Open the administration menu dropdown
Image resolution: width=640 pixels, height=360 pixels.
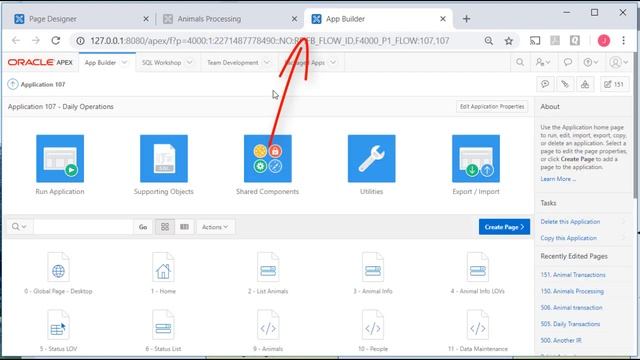(x=543, y=62)
